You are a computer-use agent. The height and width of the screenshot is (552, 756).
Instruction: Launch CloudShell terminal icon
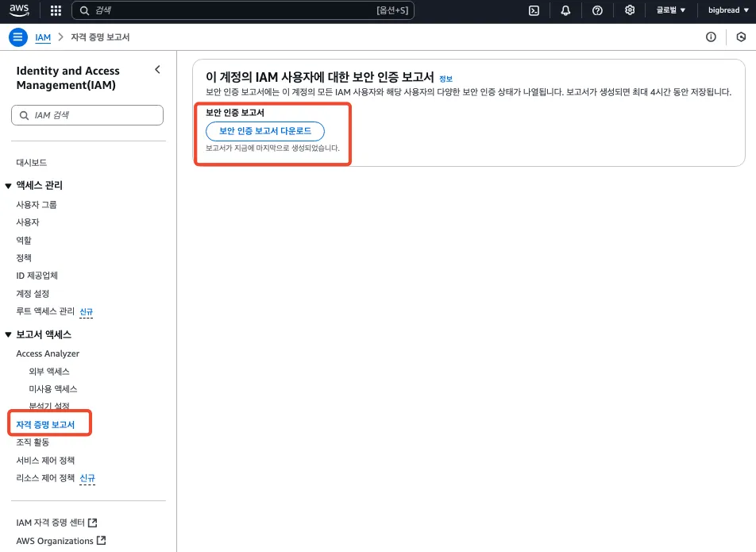[x=534, y=10]
